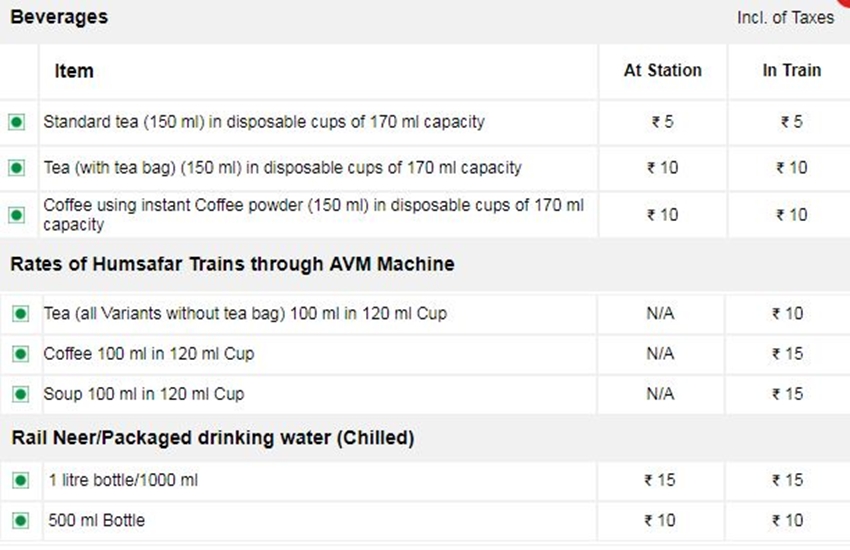Click veg icon beside 1 litre bottle
The width and height of the screenshot is (850, 550).
(20, 481)
